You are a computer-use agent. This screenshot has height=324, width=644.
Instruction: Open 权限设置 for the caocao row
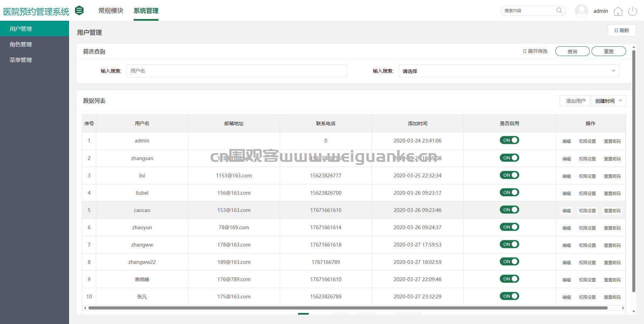click(x=587, y=211)
